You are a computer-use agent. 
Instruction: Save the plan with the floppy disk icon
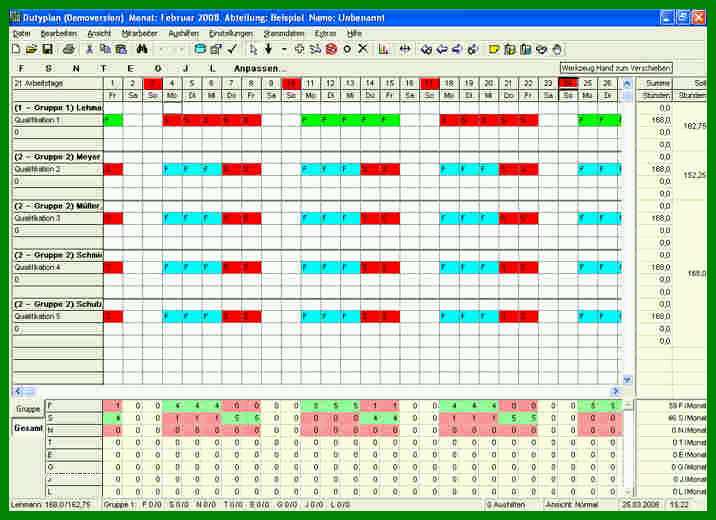47,49
